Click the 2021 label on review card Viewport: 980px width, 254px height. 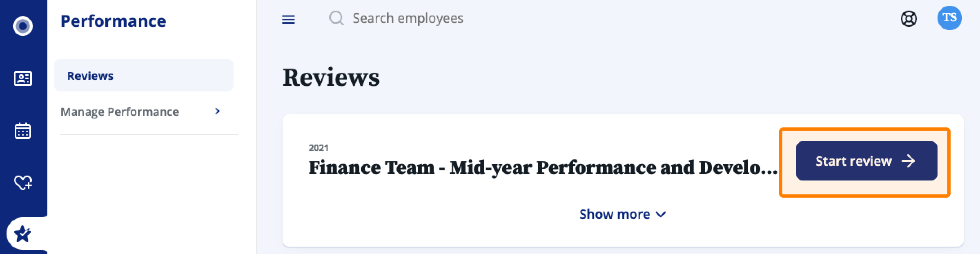tap(318, 148)
